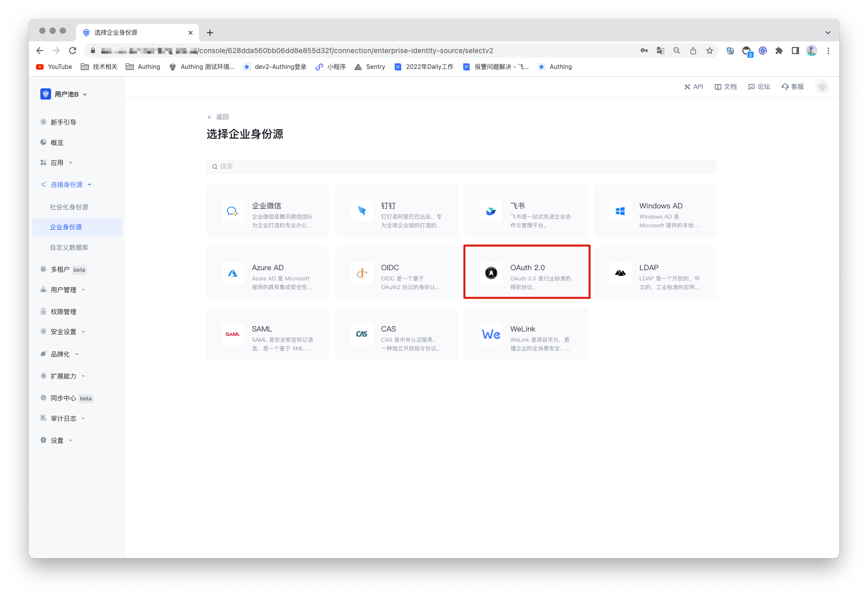Open the OIDC identity source card
Viewport: 868px width, 596px height.
[x=396, y=272]
